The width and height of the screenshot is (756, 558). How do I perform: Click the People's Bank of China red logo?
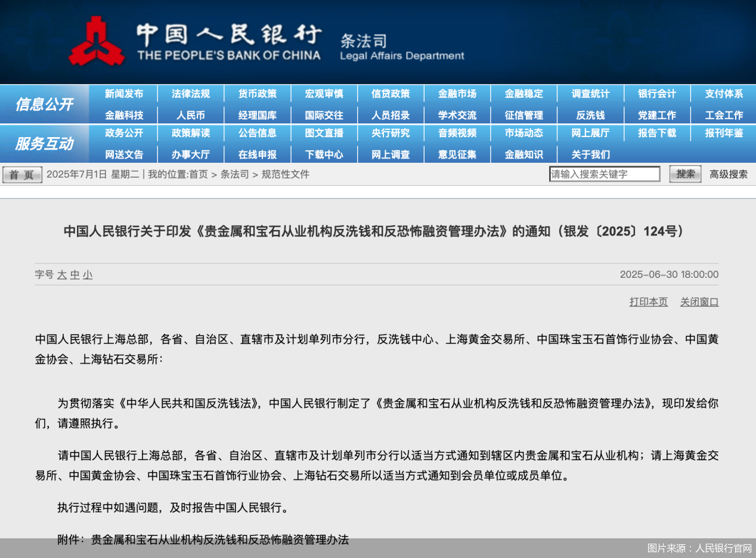click(x=96, y=41)
